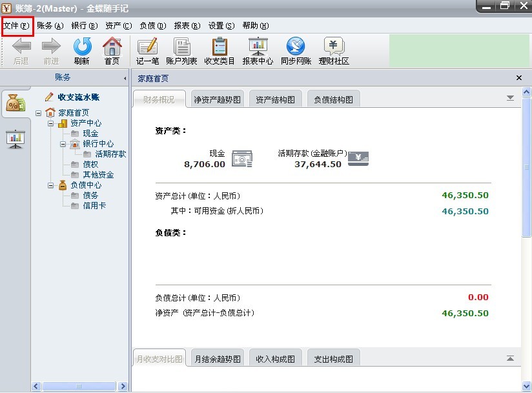532x393 pixels.
Task: Click the pencil icon beside 收支流水账
Action: 49,97
